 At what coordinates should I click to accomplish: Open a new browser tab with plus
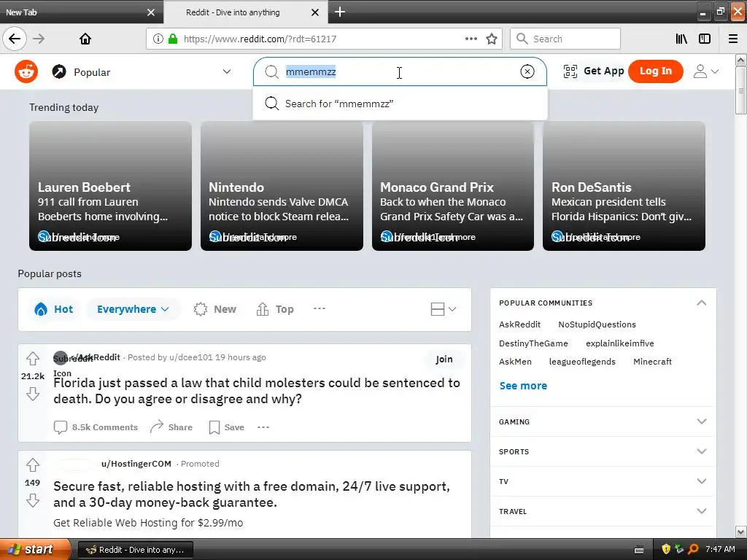(340, 12)
